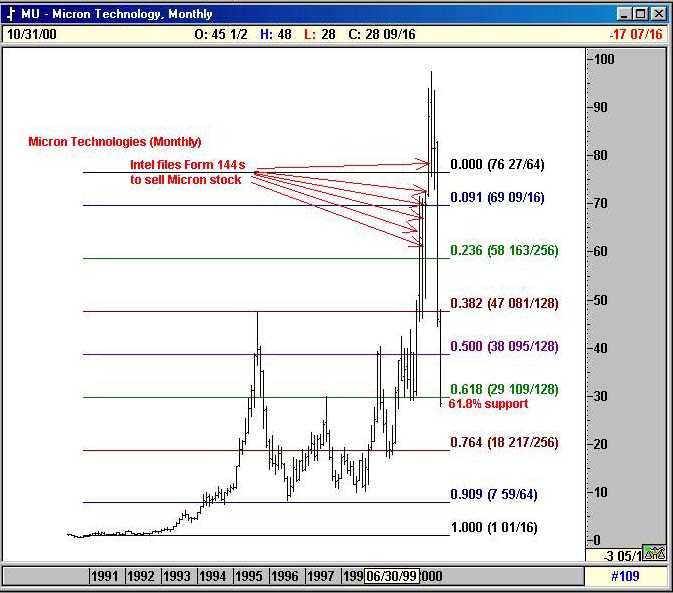Click the 100 price level on the axis

[x=603, y=59]
